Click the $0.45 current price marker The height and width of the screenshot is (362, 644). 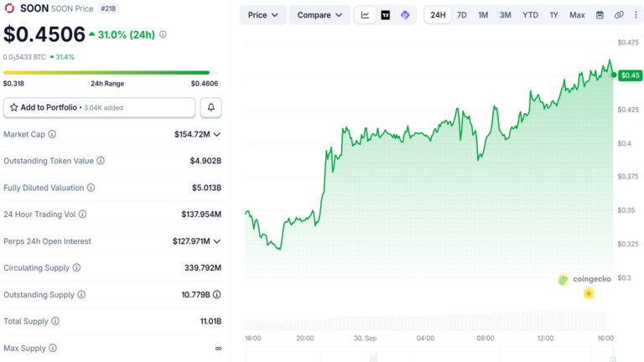click(630, 75)
